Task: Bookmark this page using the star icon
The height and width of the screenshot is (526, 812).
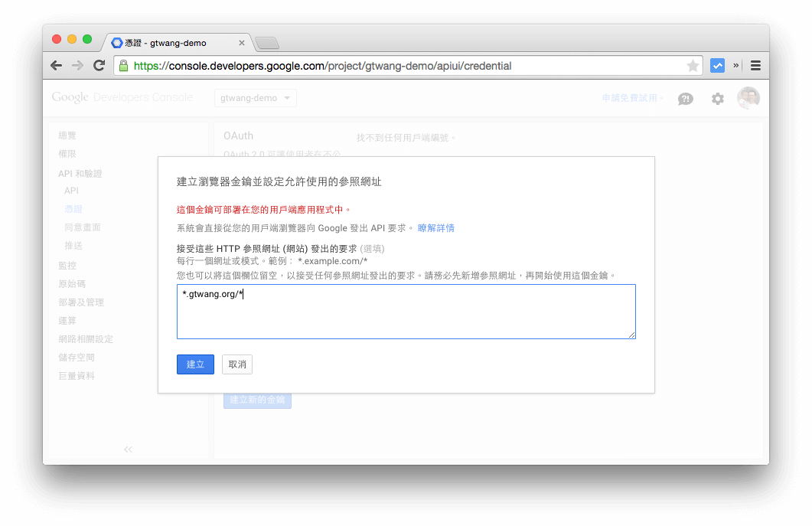Action: [x=691, y=65]
